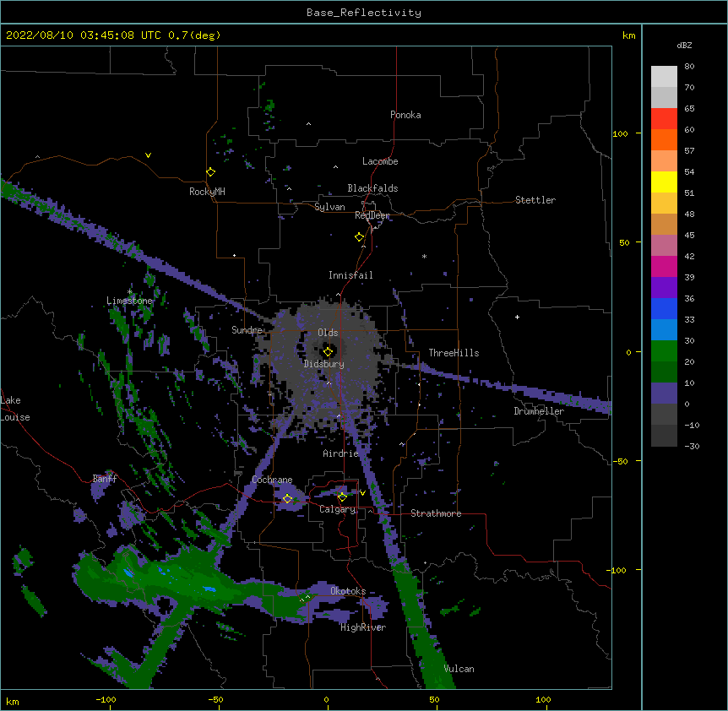
Task: Click the Sylvan label
Action: pos(329,207)
